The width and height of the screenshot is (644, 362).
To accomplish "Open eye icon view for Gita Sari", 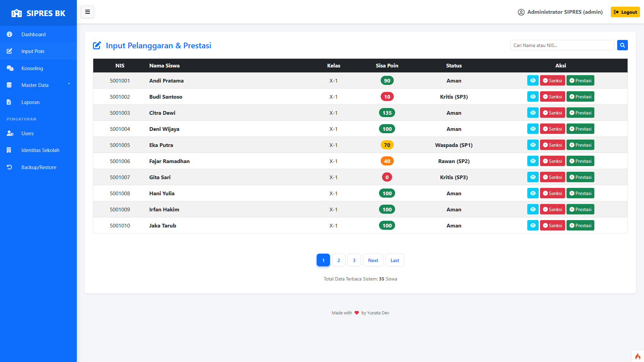I will [533, 177].
